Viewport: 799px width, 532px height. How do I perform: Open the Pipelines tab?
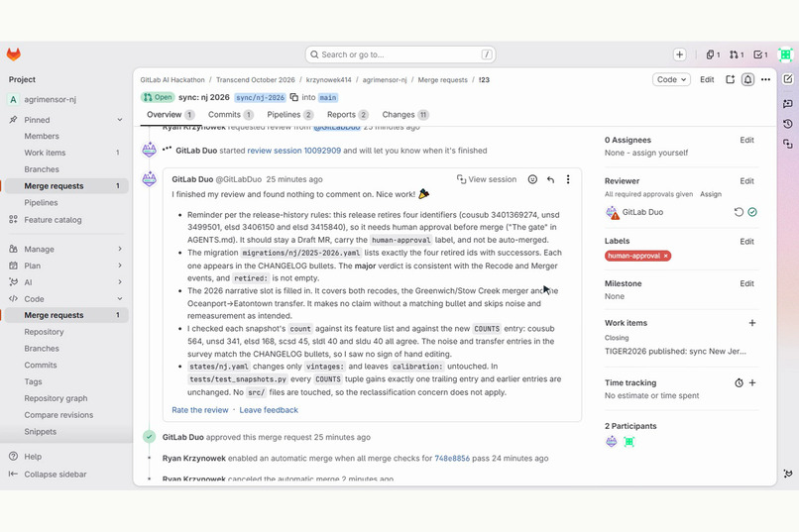(289, 115)
